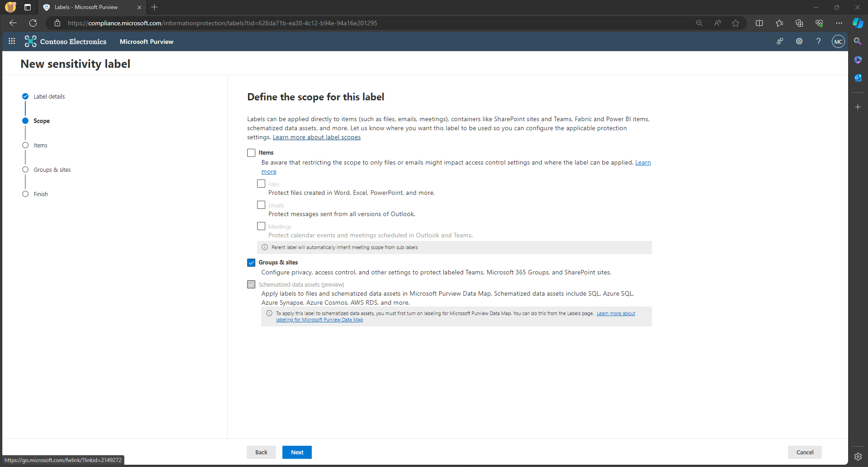
Task: Refresh the page with reload icon
Action: pyautogui.click(x=33, y=23)
